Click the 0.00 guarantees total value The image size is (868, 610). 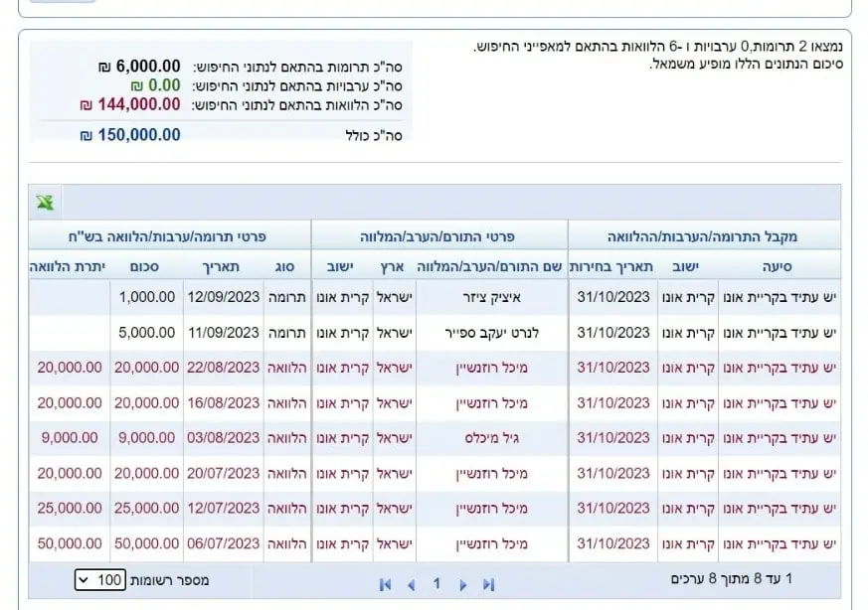155,85
